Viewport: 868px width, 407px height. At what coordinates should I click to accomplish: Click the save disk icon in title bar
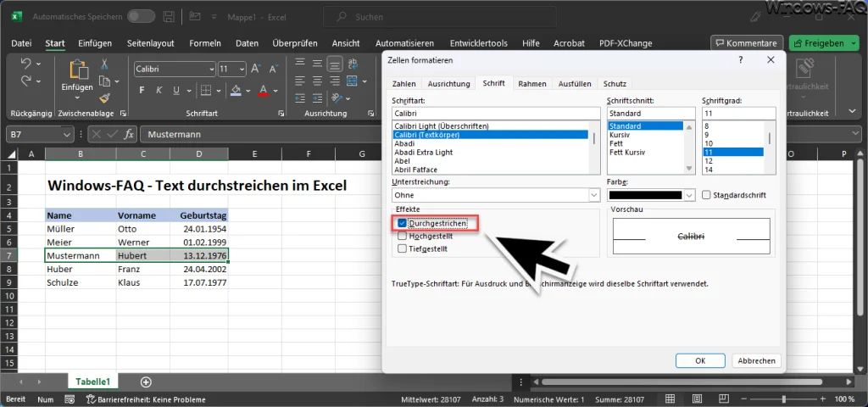click(170, 17)
